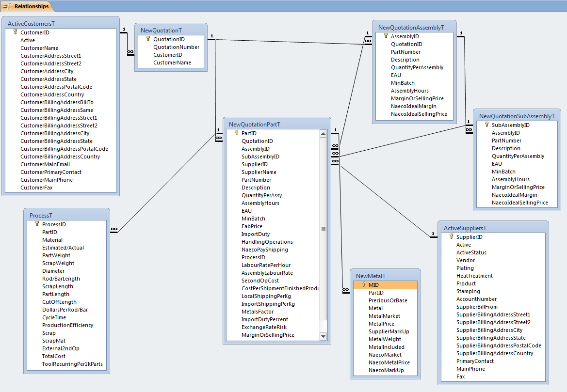Click the scroll up arrow in NewQuotationPartT
This screenshot has width=567, height=392.
(x=324, y=134)
